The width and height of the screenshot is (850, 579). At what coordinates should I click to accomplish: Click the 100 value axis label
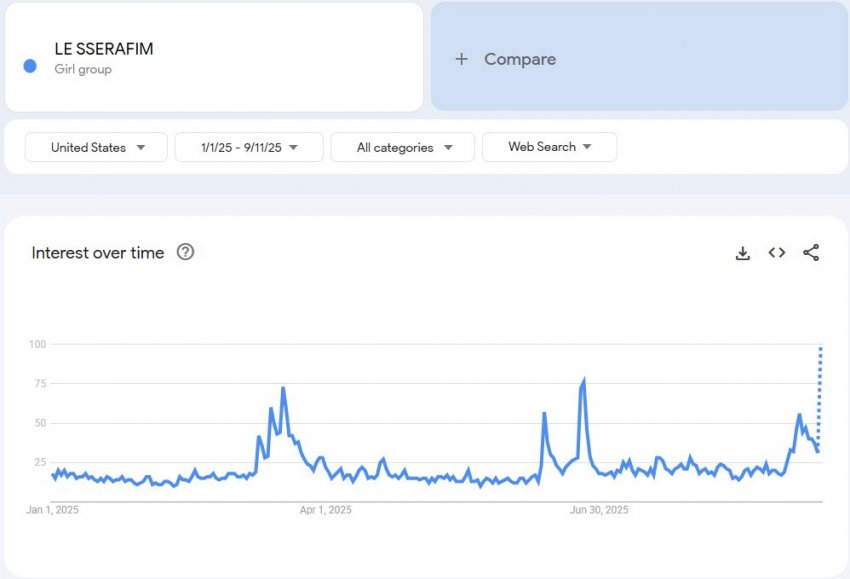tap(37, 344)
